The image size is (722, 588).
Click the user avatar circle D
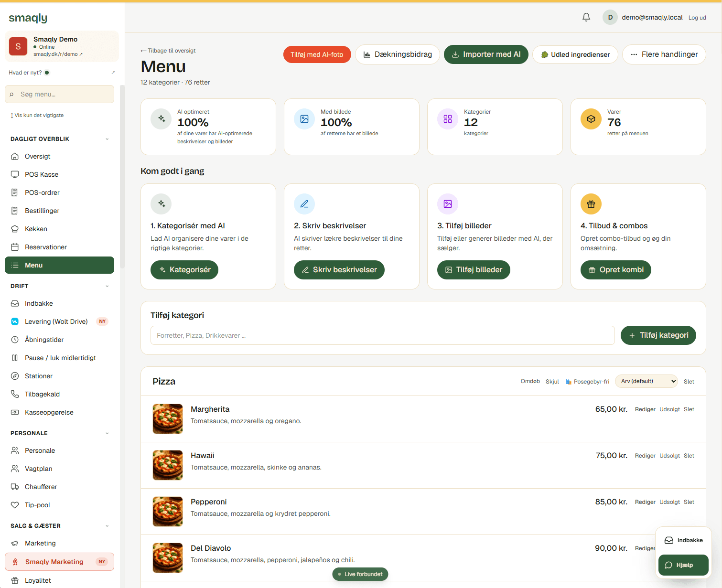coord(610,17)
